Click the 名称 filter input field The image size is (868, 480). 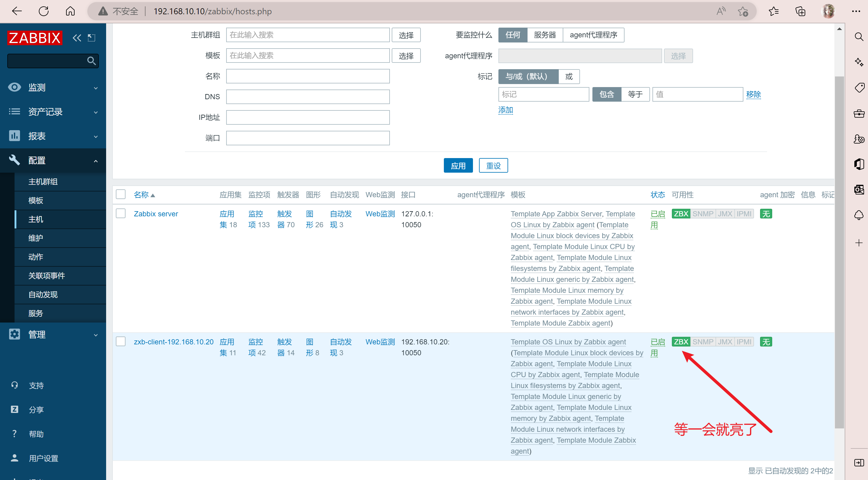[x=308, y=76]
